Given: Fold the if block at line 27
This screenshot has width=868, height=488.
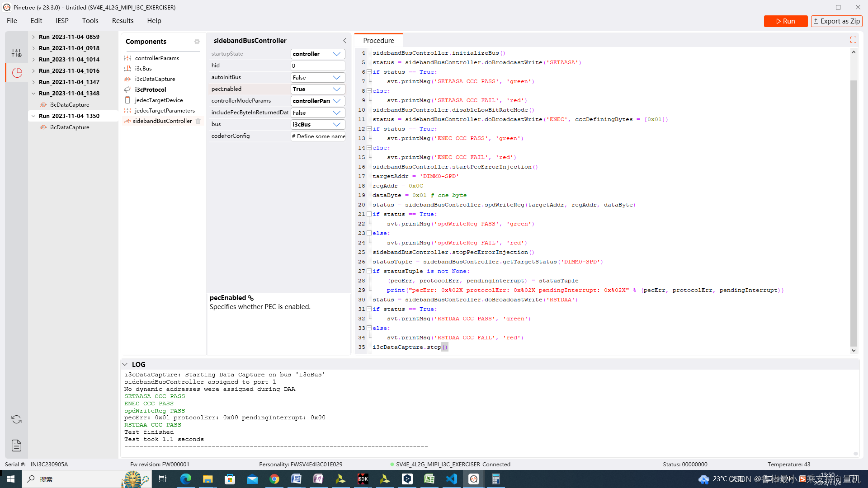Looking at the screenshot, I should [x=369, y=271].
